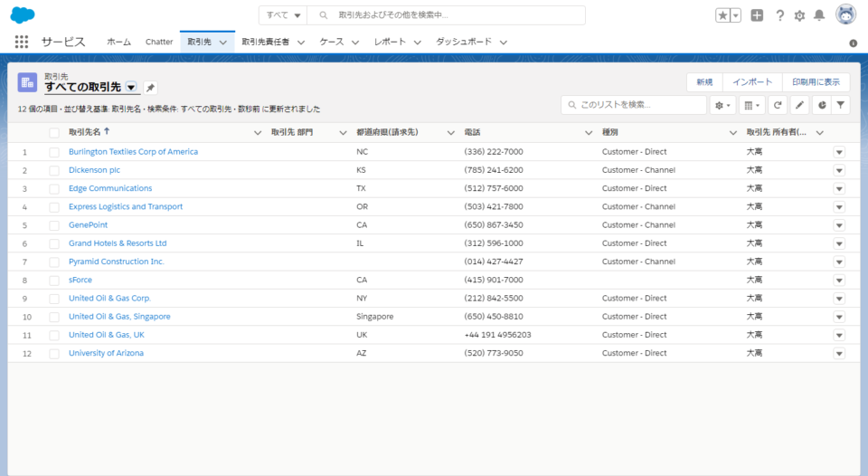Open the setup gear icon in header

[x=799, y=15]
